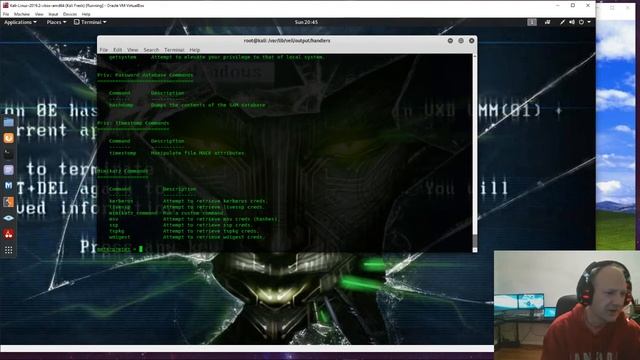Click 'wdigest' command in terminal output
The width and height of the screenshot is (640, 360).
click(120, 237)
